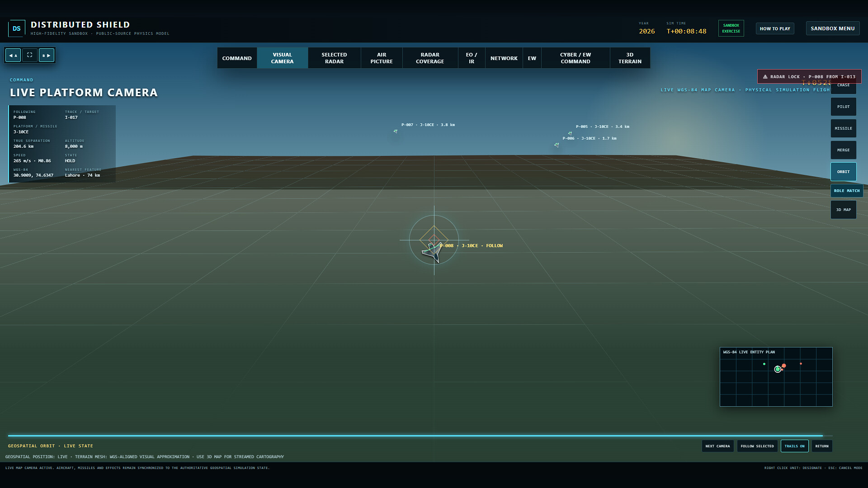Viewport: 868px width, 488px height.
Task: Select the EW tab
Action: pos(532,58)
